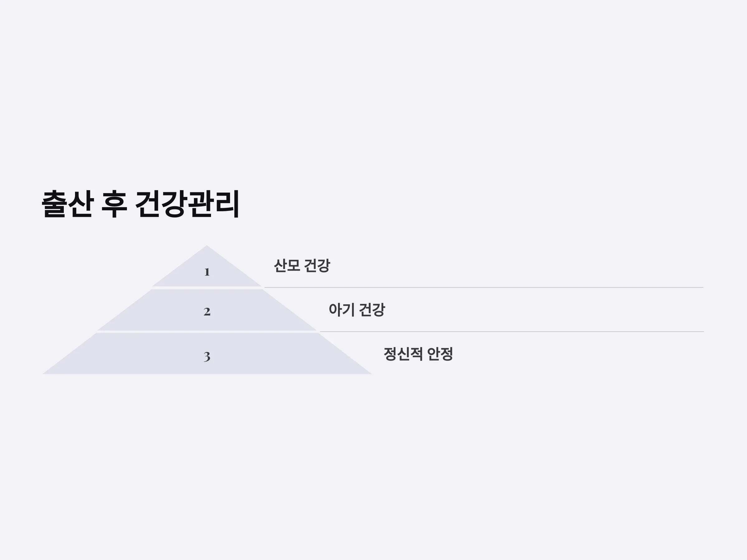The height and width of the screenshot is (560, 747).
Task: Select middle pyramid tier left of number 2
Action: point(152,310)
